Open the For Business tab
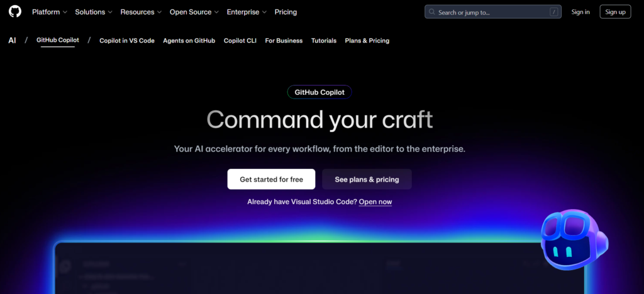This screenshot has width=644, height=294. [x=284, y=41]
